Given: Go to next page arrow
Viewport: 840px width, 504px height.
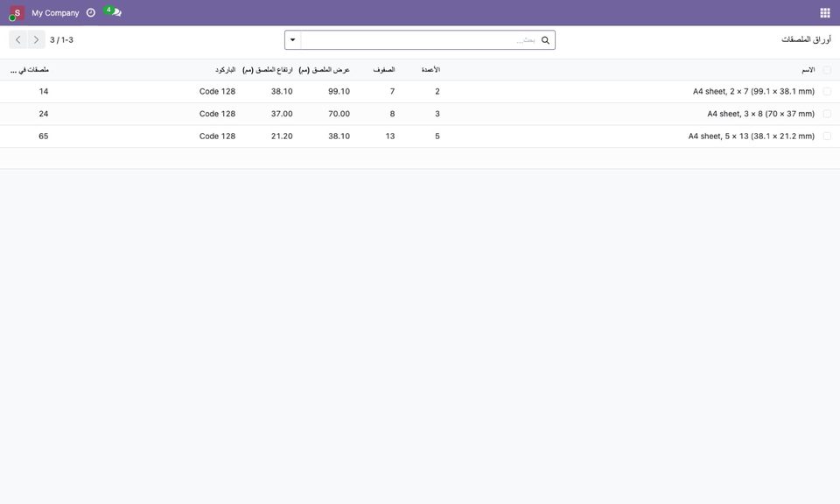Looking at the screenshot, I should coord(36,39).
